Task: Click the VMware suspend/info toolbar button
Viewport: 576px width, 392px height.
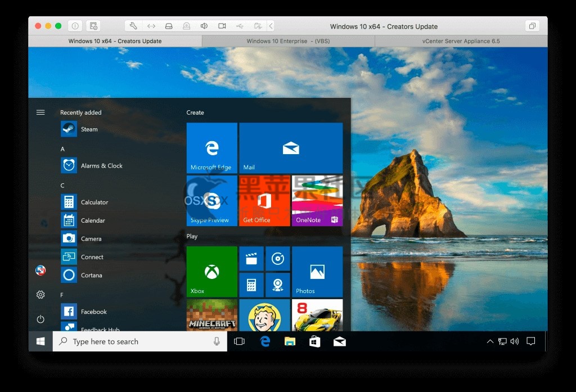Action: tap(75, 26)
